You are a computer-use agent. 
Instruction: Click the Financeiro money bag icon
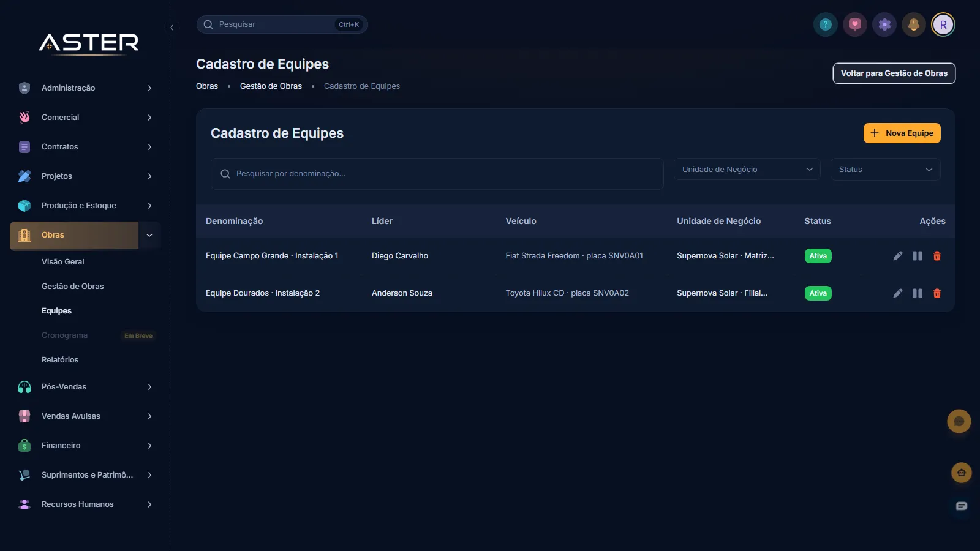point(24,446)
